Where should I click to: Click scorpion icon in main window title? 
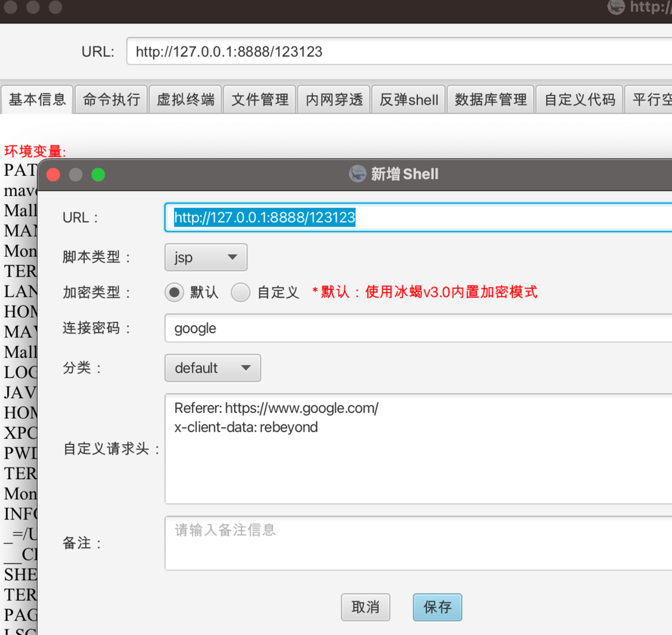pos(616,7)
